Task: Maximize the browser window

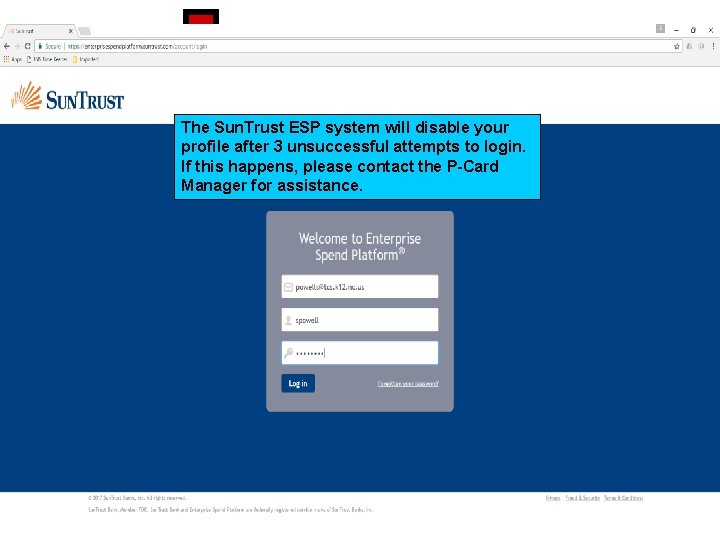Action: tap(693, 30)
